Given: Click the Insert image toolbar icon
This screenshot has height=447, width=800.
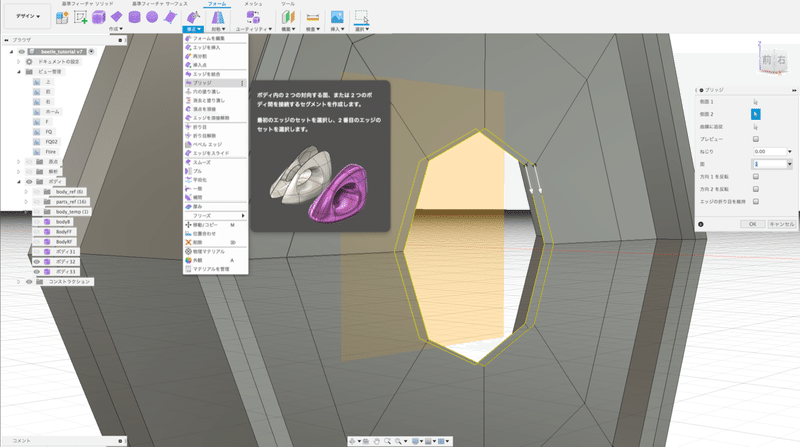Looking at the screenshot, I should click(x=337, y=17).
